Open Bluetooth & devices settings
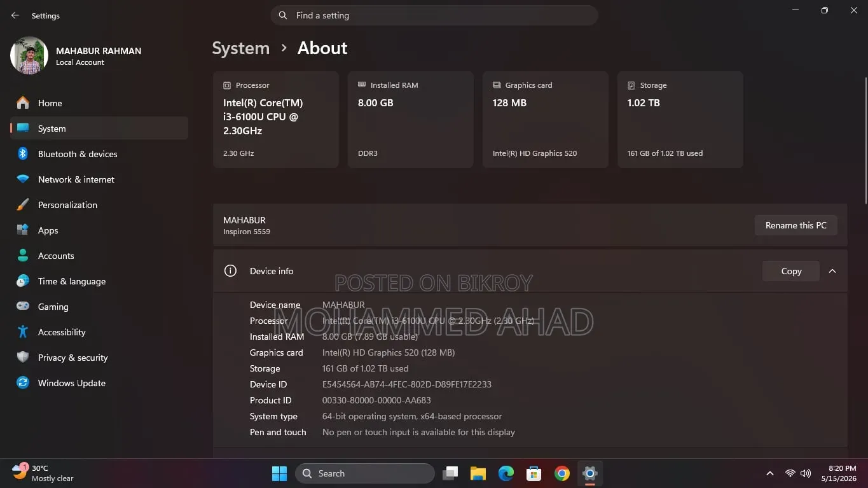The width and height of the screenshot is (868, 488). click(99, 154)
